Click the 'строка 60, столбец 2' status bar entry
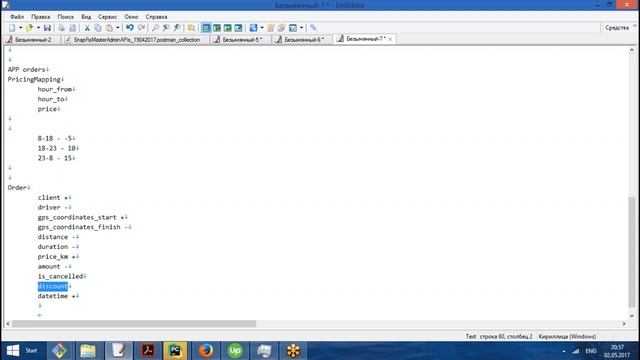Screen dimensions: 640x360 506,337
